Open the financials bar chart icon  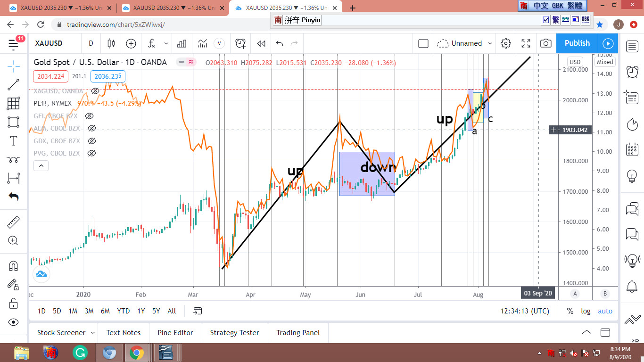[x=182, y=43]
